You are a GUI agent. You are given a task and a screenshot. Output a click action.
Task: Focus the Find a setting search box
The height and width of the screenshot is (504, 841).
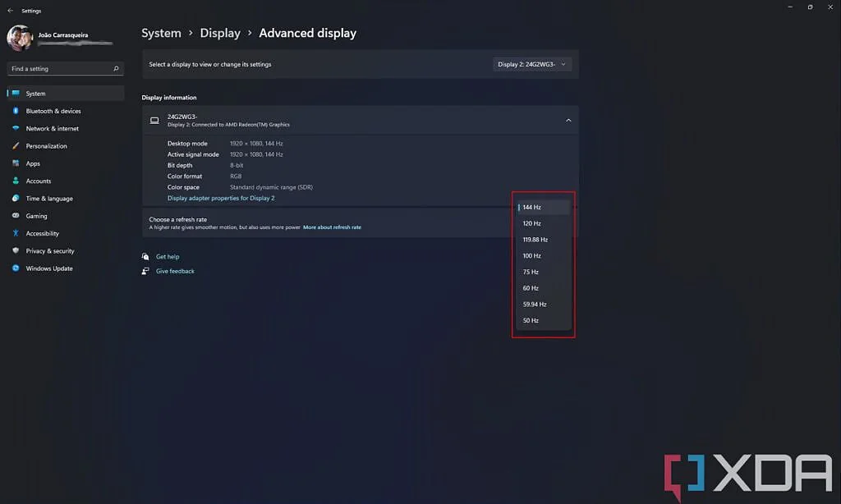pos(66,69)
